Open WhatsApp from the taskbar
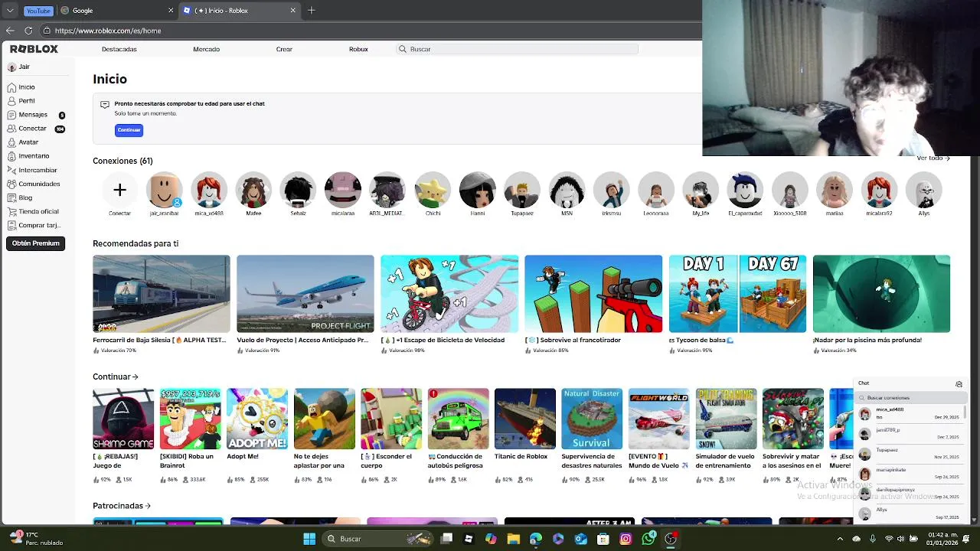The width and height of the screenshot is (980, 551). (648, 539)
